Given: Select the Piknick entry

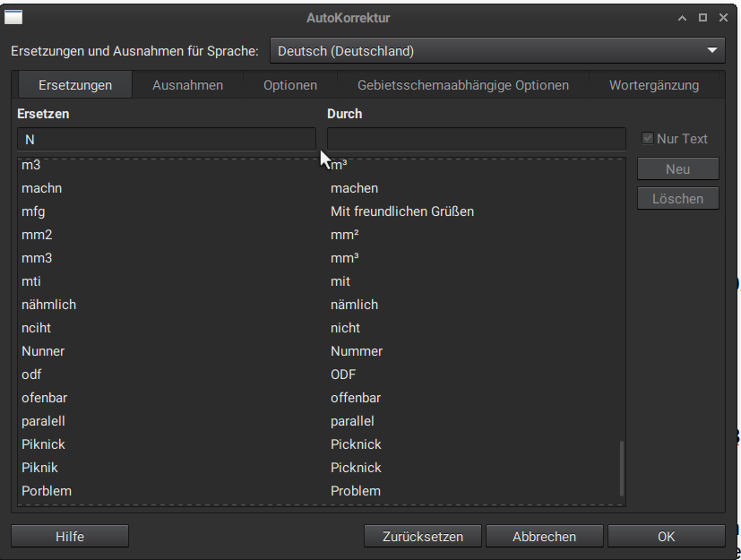Looking at the screenshot, I should [x=322, y=444].
